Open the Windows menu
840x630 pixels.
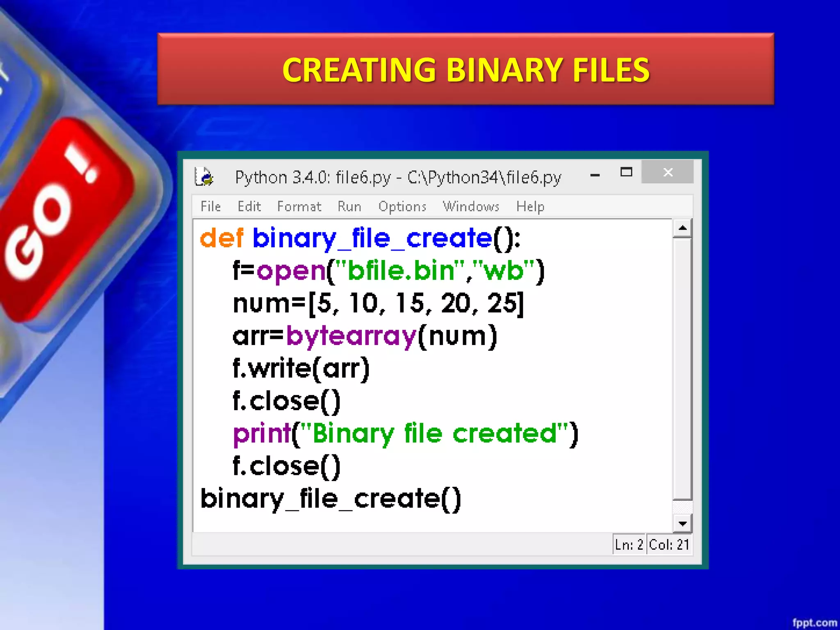[471, 206]
